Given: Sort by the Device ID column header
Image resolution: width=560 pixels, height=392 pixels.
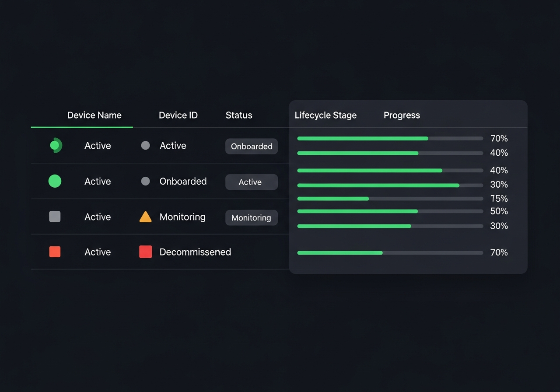Looking at the screenshot, I should point(178,115).
